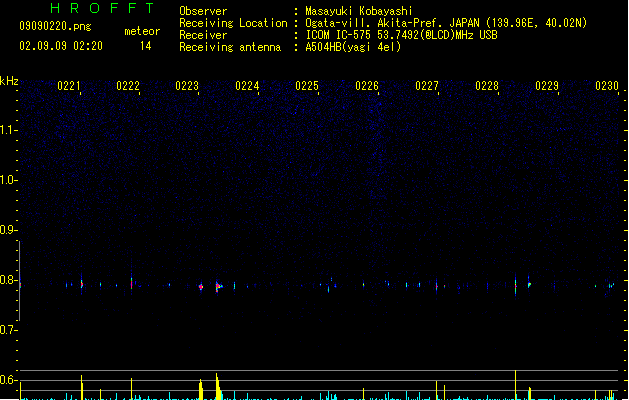
Task: Click the 0.7 kHz axis label
Action: [x=8, y=330]
